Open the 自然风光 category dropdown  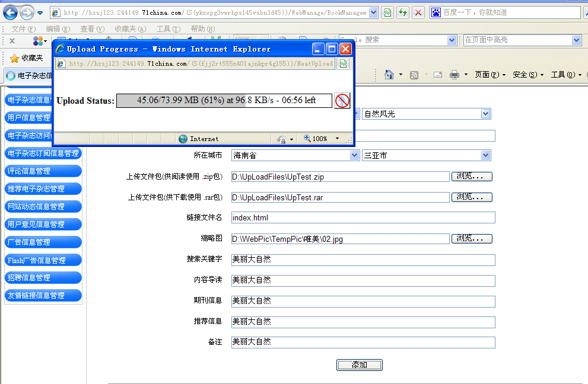tap(427, 114)
